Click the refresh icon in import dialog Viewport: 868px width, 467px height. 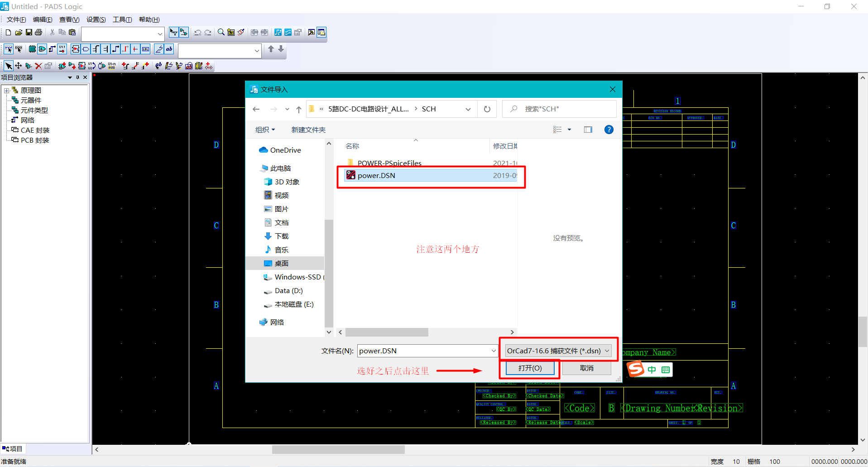pos(487,109)
